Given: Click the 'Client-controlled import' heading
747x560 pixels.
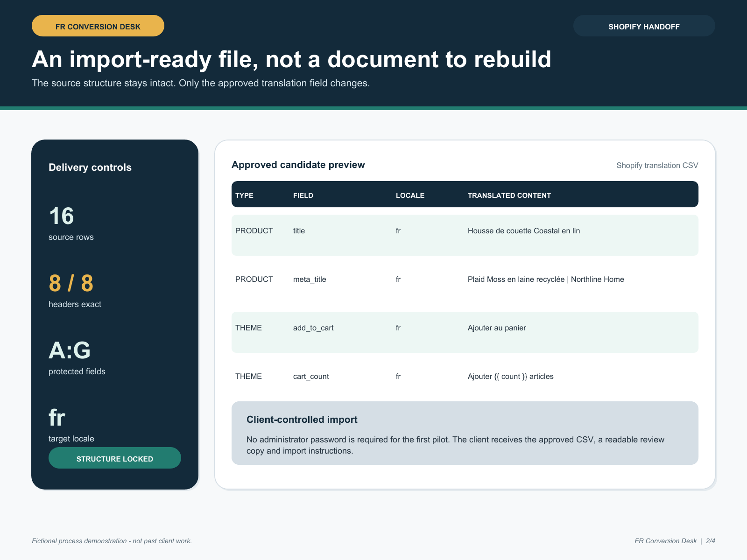Looking at the screenshot, I should tap(302, 419).
